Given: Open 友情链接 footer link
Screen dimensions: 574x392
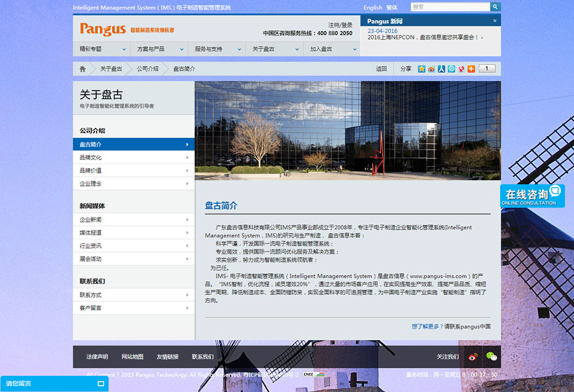Looking at the screenshot, I should (x=167, y=356).
